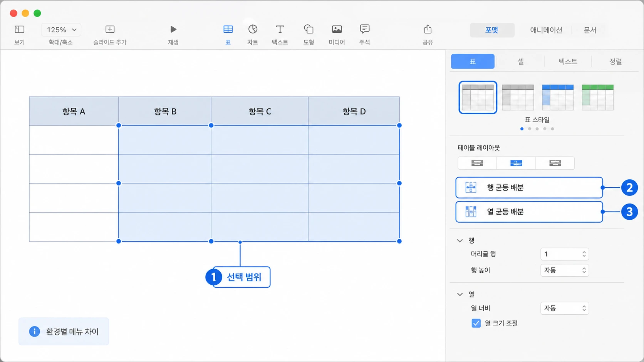Screen dimensions: 644x362
Task: Select the 항목 B header cell
Action: click(x=165, y=111)
